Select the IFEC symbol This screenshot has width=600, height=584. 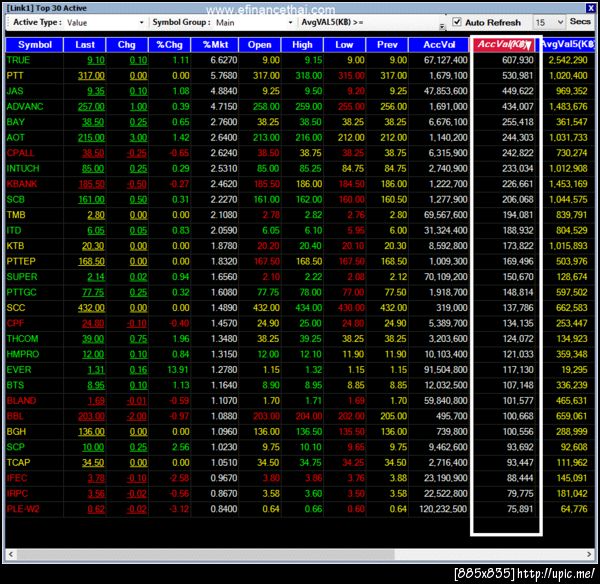point(17,478)
